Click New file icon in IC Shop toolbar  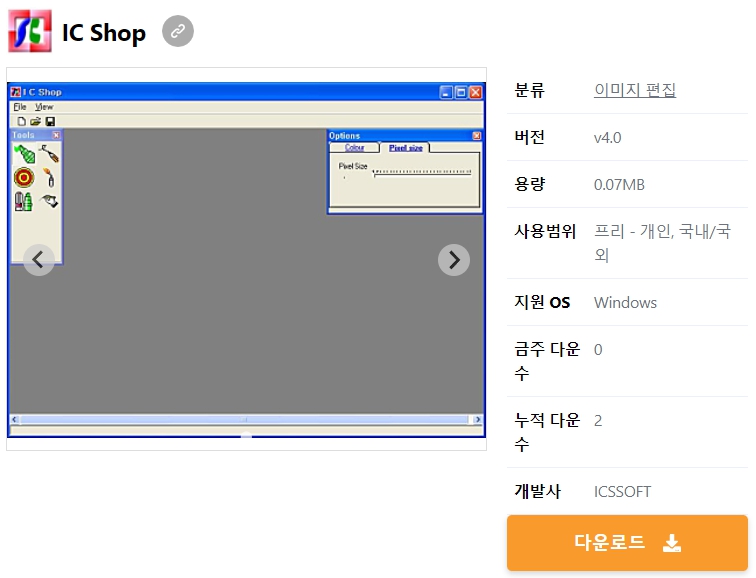(21, 121)
